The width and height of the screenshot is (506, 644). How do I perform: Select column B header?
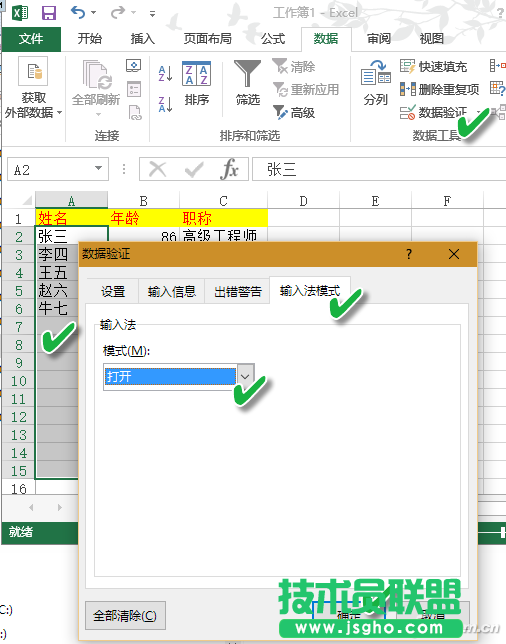point(143,201)
